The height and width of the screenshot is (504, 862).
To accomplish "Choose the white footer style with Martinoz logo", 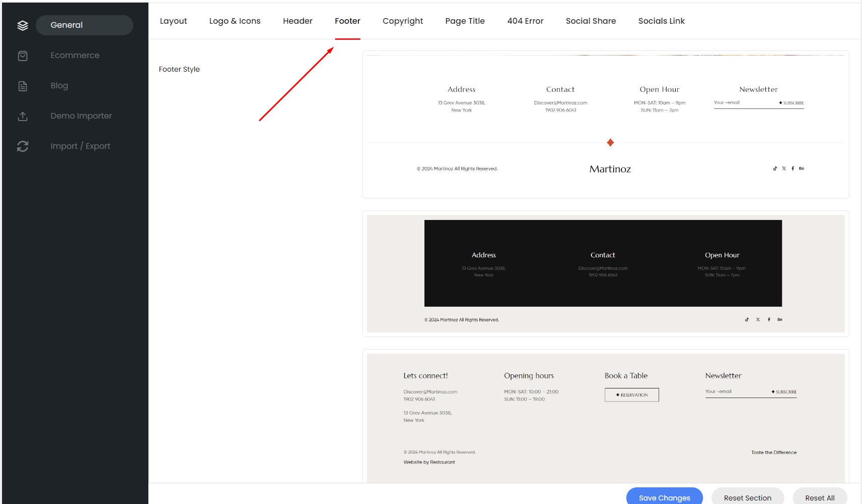I will (x=606, y=124).
